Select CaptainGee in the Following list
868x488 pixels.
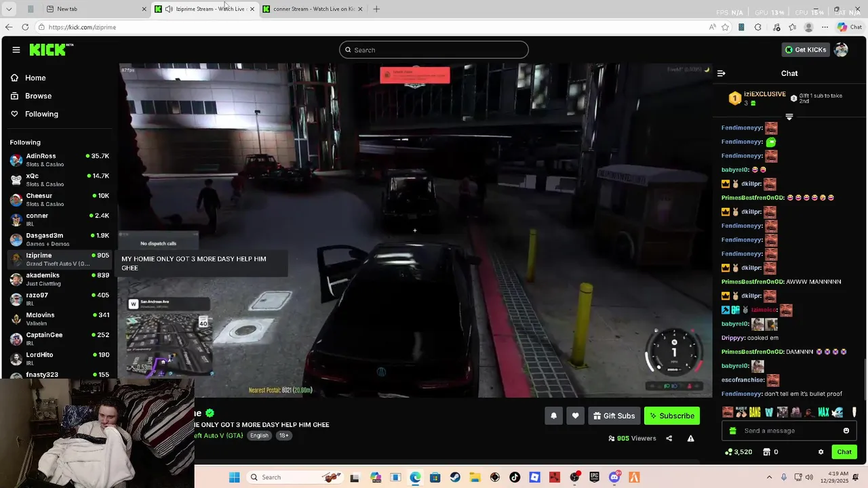pyautogui.click(x=60, y=338)
